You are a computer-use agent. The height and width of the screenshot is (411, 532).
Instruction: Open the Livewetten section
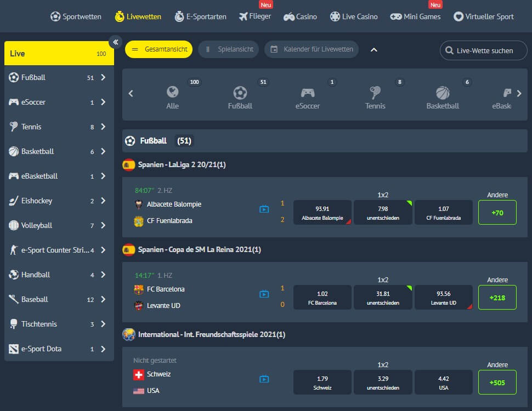[138, 16]
